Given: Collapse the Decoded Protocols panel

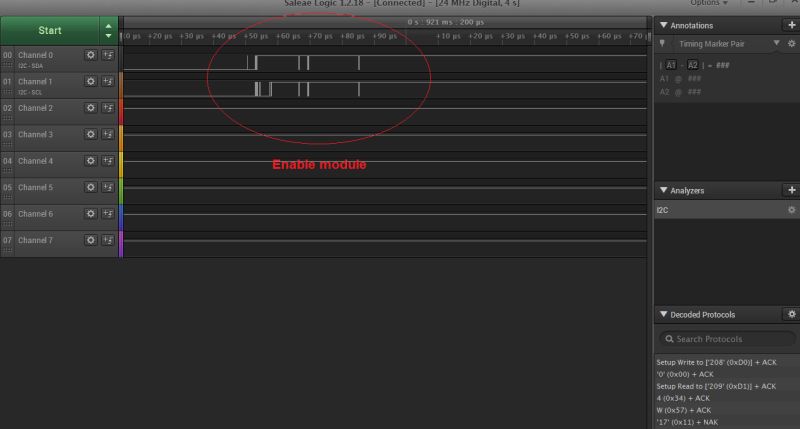Looking at the screenshot, I should coord(663,314).
